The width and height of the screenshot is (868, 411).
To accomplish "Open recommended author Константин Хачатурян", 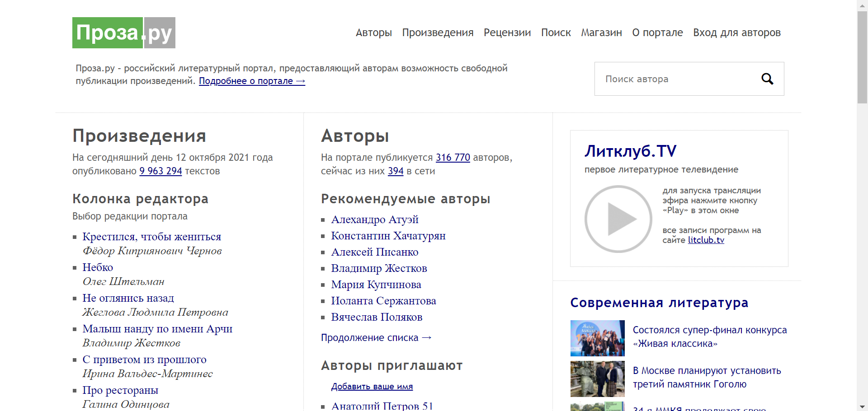I will click(388, 236).
